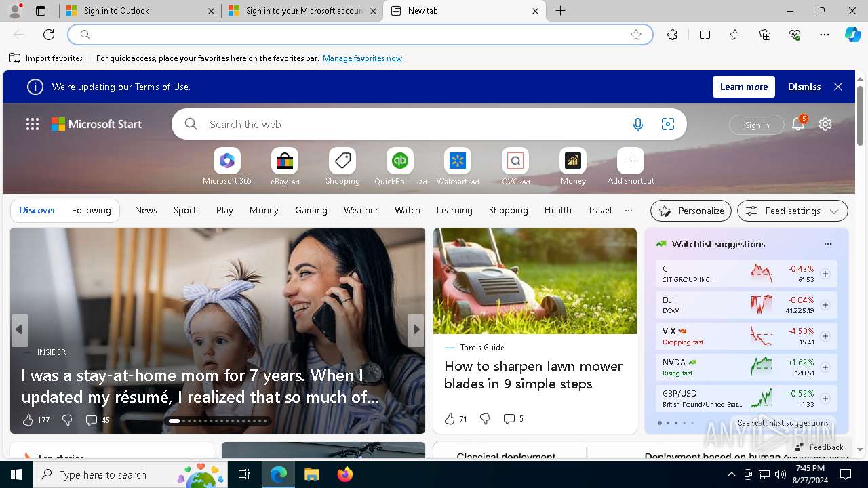Open the browser profile icon
This screenshot has width=868, height=488.
[x=15, y=11]
